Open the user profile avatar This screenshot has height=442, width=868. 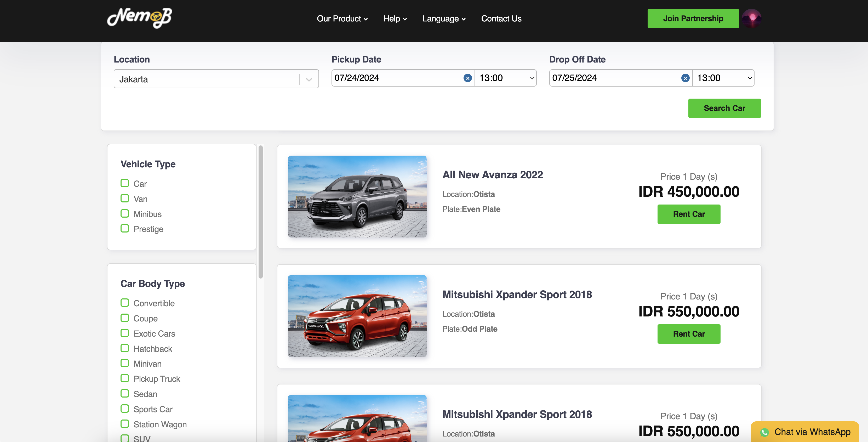pyautogui.click(x=752, y=19)
